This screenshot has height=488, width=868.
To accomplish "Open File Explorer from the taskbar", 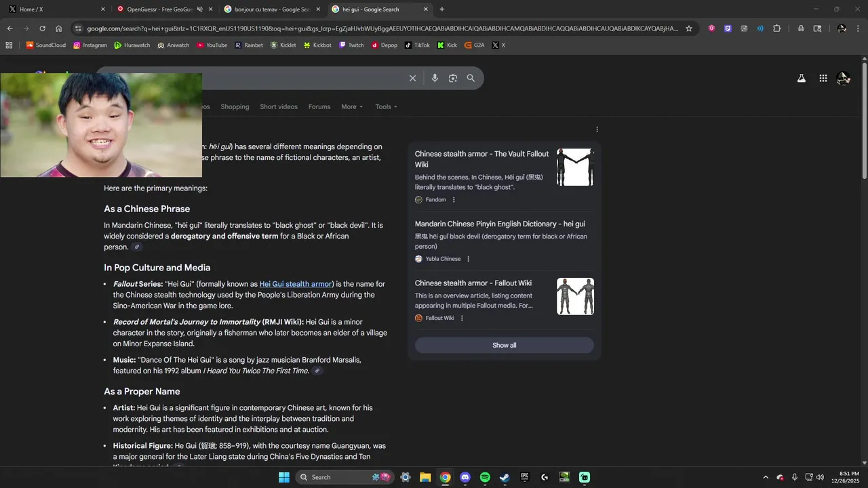I will point(425,477).
